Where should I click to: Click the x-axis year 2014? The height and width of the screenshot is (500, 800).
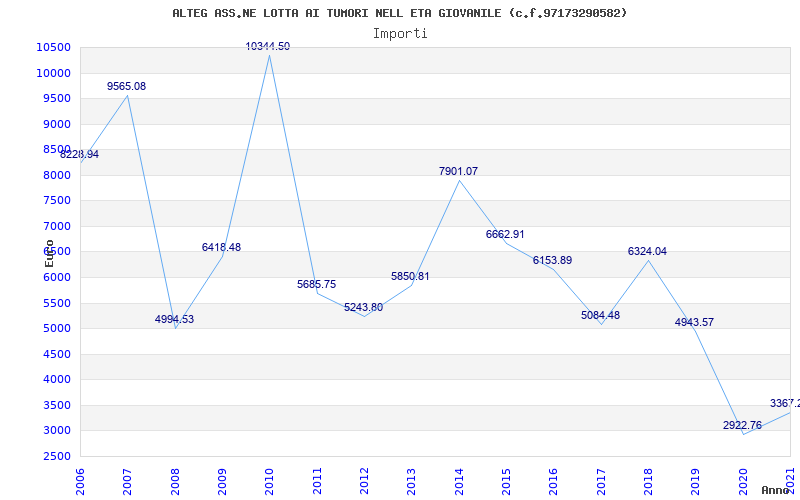coord(459,481)
